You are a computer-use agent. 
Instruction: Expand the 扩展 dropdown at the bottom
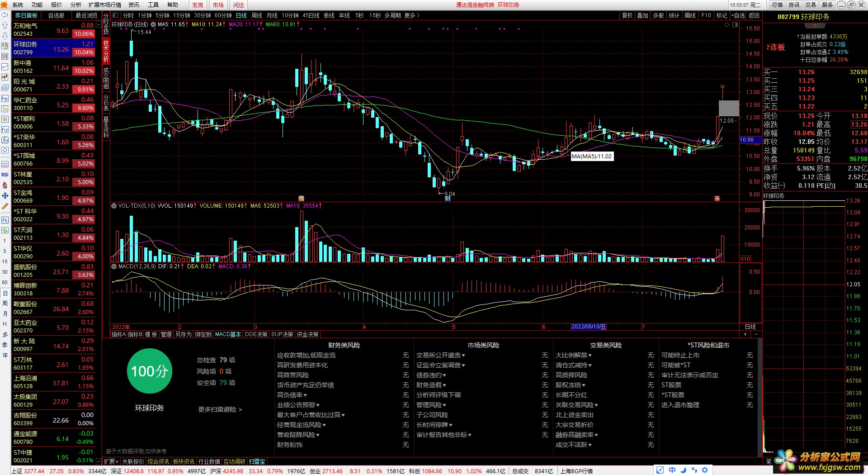pyautogui.click(x=111, y=461)
